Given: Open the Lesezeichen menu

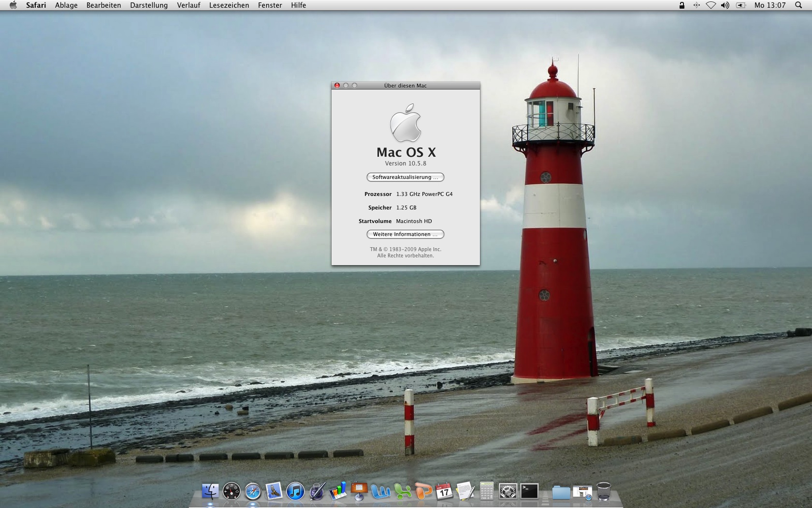Looking at the screenshot, I should click(x=229, y=5).
